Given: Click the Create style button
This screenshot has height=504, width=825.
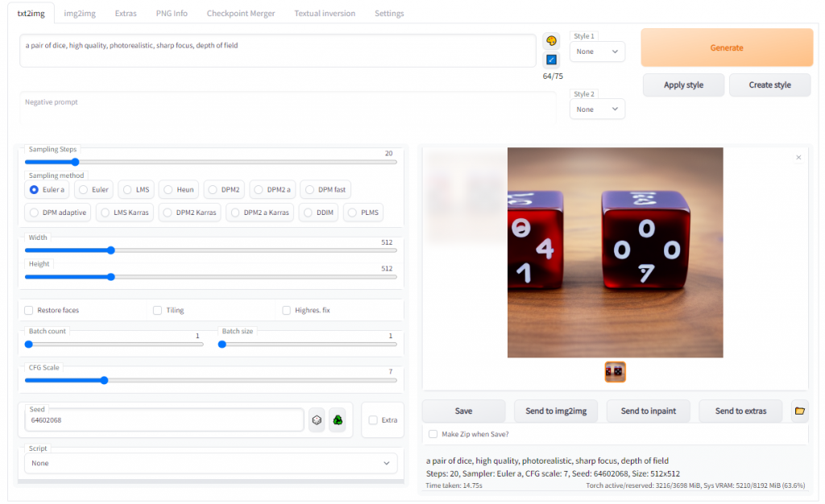Looking at the screenshot, I should point(769,85).
